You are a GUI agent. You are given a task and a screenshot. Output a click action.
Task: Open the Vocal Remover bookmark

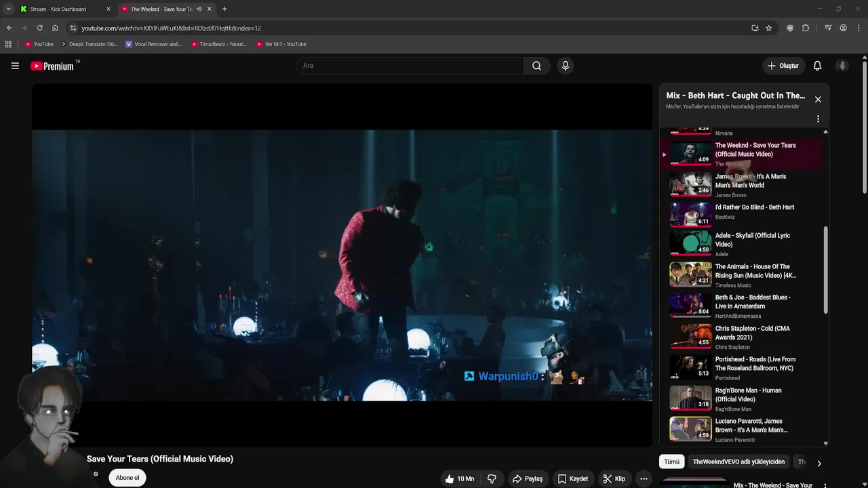coord(154,44)
